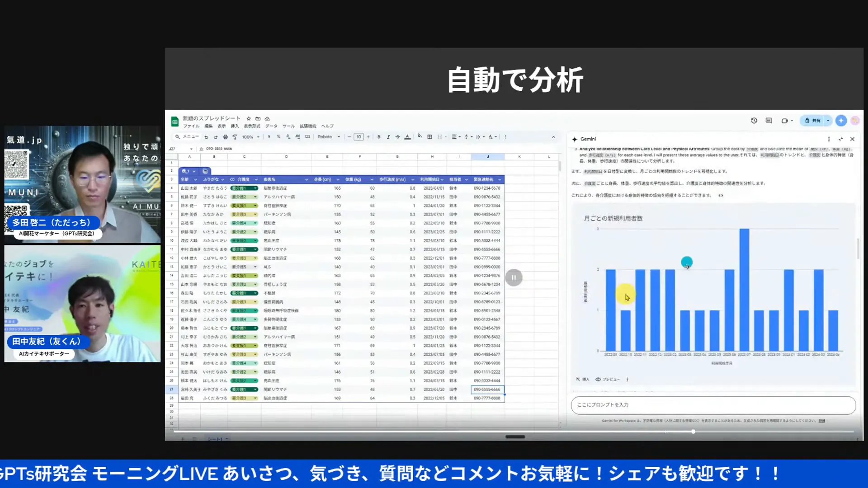Screen dimensions: 868x488
Task: Open the ヘルプ menu
Action: tap(327, 126)
